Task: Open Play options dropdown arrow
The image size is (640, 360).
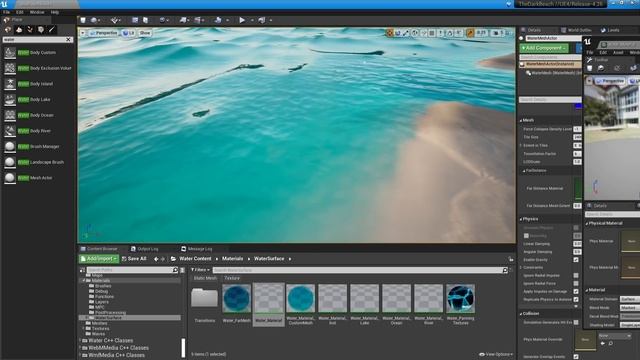Action: [x=252, y=20]
